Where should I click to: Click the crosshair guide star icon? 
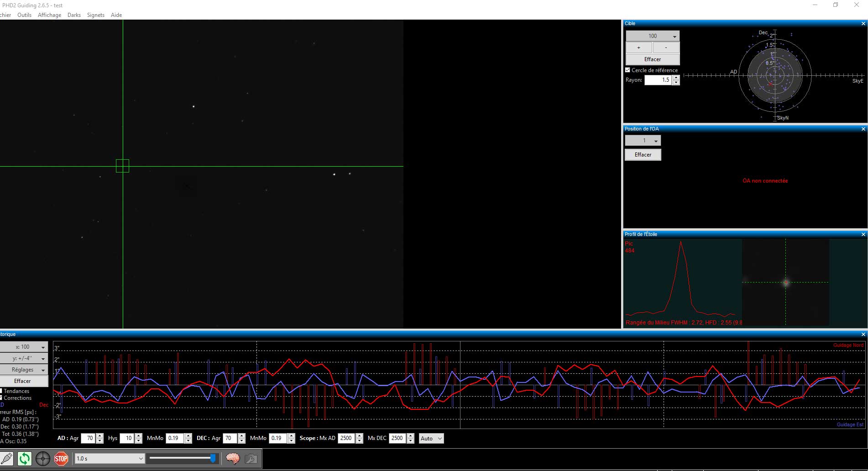coord(43,459)
